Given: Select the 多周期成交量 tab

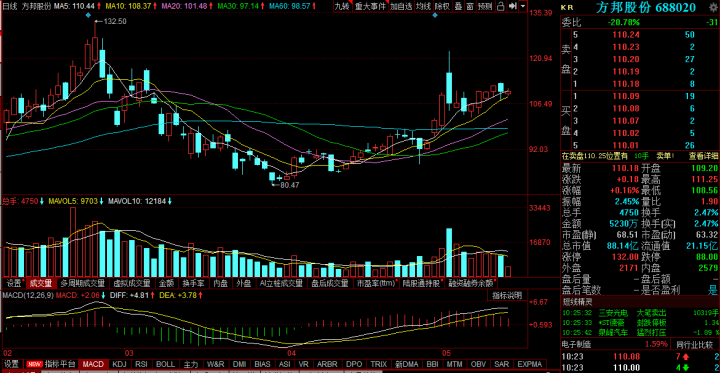Looking at the screenshot, I should (x=83, y=283).
